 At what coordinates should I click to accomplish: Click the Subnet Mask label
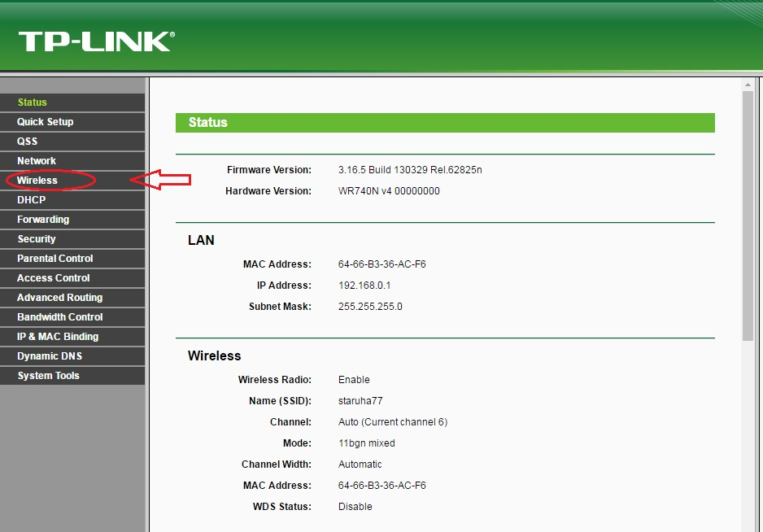tap(280, 307)
